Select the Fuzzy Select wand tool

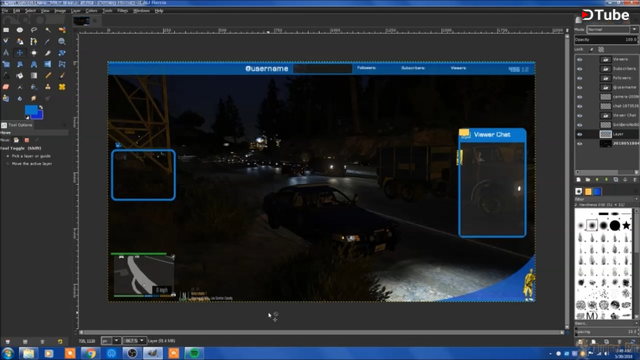point(48,30)
